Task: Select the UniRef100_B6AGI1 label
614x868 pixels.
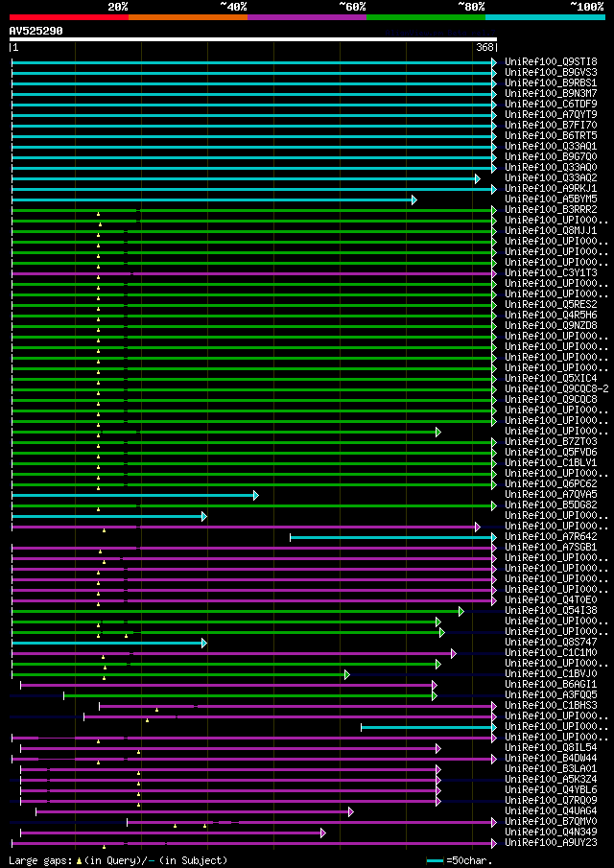Action: tap(551, 685)
